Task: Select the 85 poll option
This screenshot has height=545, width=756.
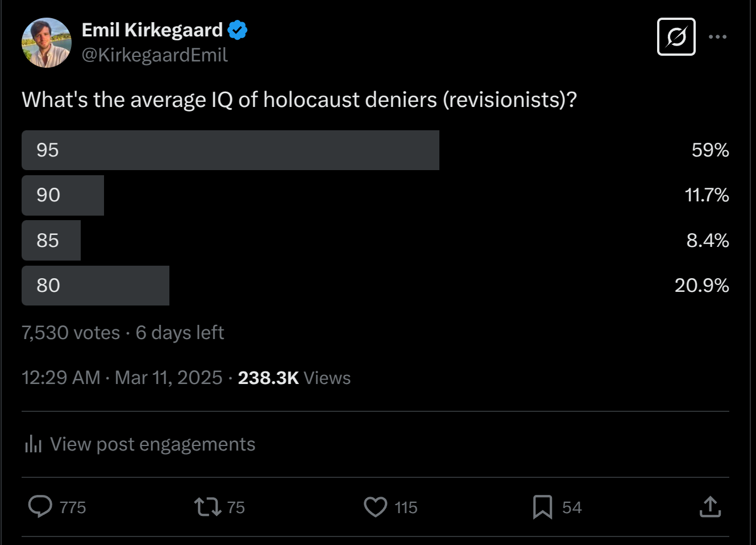Action: click(x=51, y=241)
